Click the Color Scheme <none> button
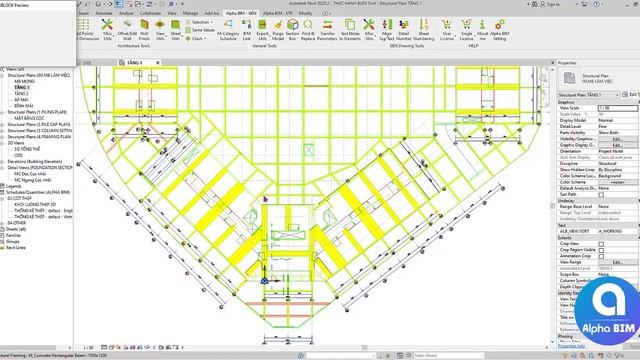The height and width of the screenshot is (360, 640). point(618,182)
